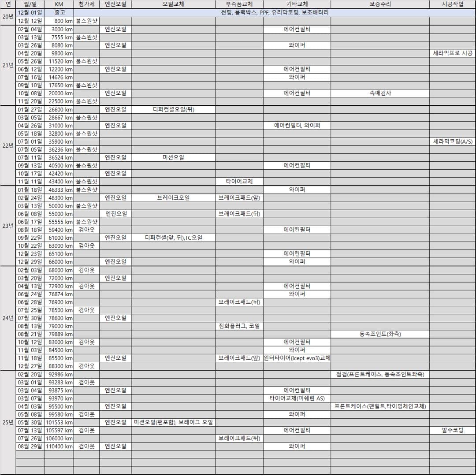
Task: Click the 12월 27일 date cell
Action: tap(30, 366)
